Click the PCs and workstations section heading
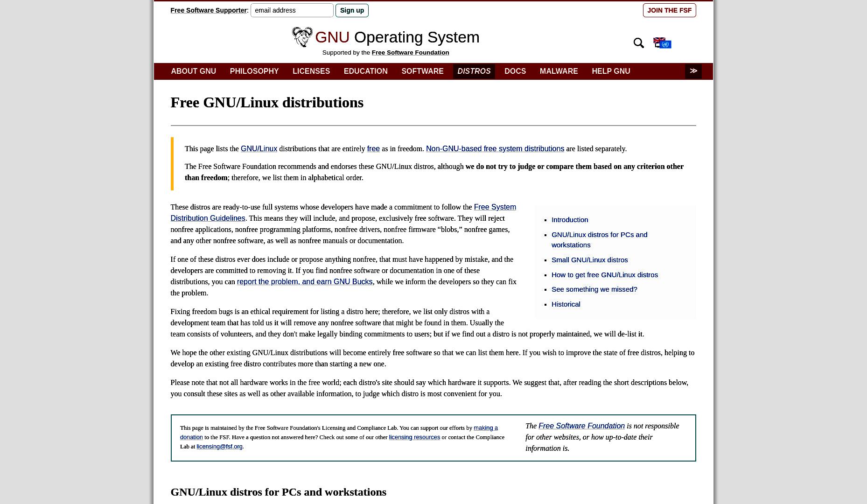The height and width of the screenshot is (504, 867). [x=278, y=492]
